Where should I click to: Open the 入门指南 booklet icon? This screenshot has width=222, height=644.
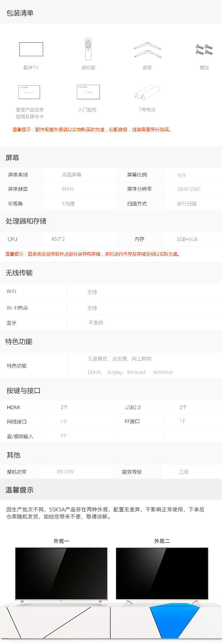point(88,92)
